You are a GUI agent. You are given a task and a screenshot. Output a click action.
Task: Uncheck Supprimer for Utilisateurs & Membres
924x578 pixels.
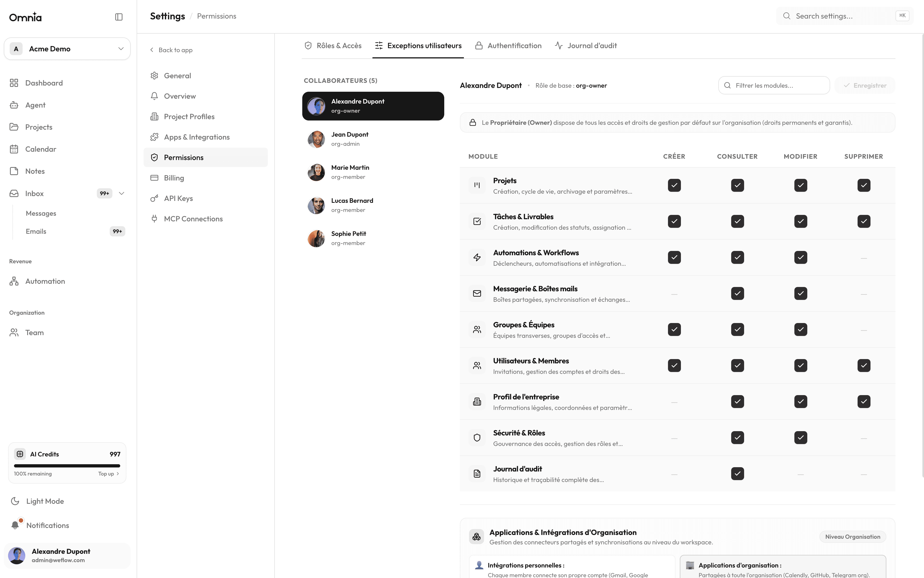tap(863, 366)
